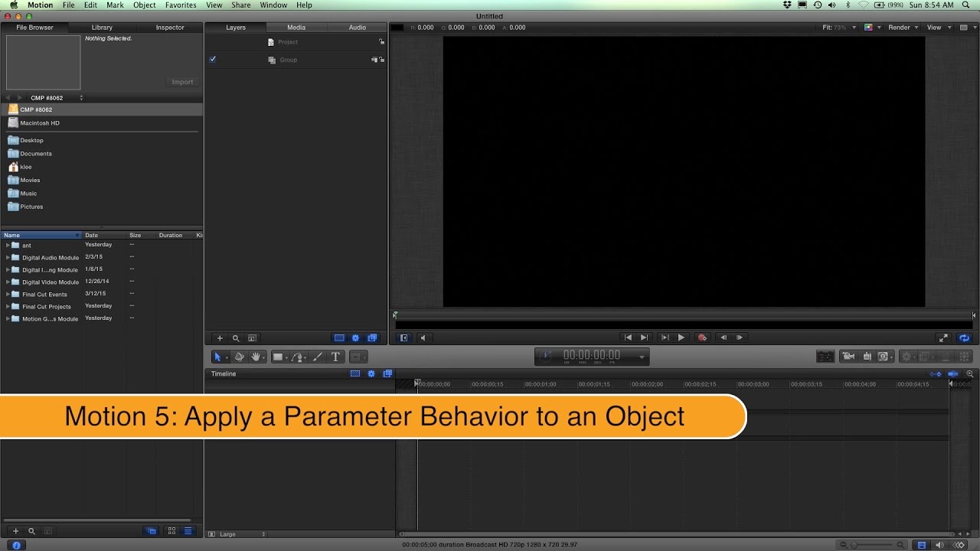Image resolution: width=980 pixels, height=551 pixels.
Task: Select the 3D Orbit view tool
Action: [239, 357]
